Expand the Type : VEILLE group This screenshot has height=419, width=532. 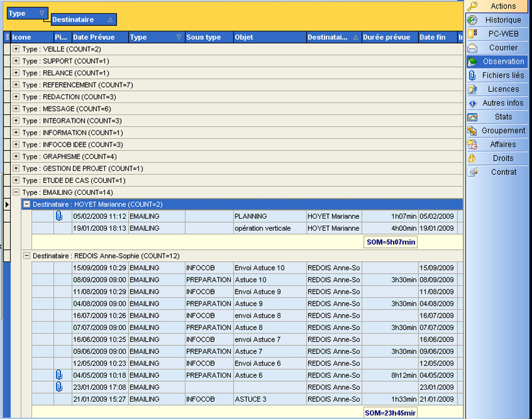pos(17,49)
